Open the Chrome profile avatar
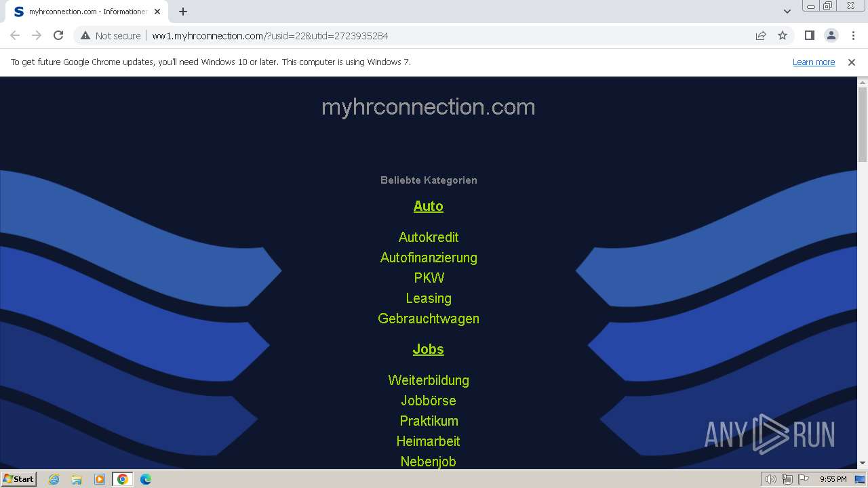The width and height of the screenshot is (868, 488). (831, 35)
